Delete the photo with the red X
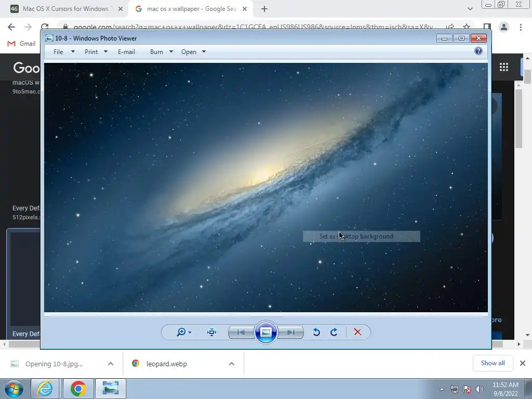This screenshot has height=399, width=532. 357,332
